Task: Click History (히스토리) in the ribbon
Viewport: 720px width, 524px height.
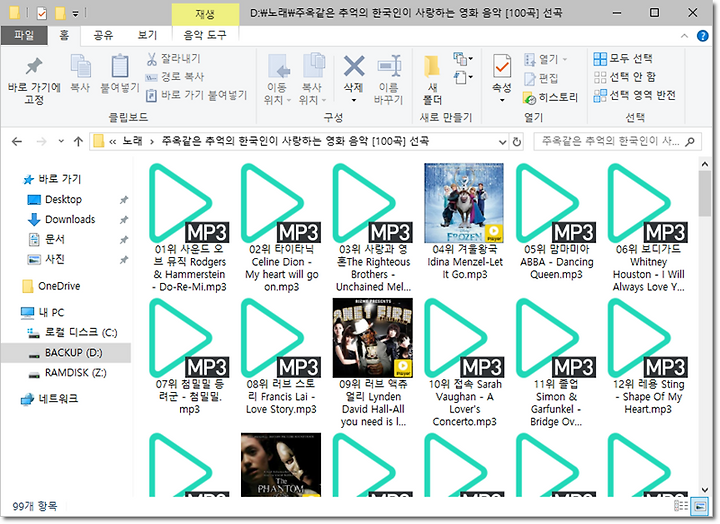Action: (x=550, y=97)
